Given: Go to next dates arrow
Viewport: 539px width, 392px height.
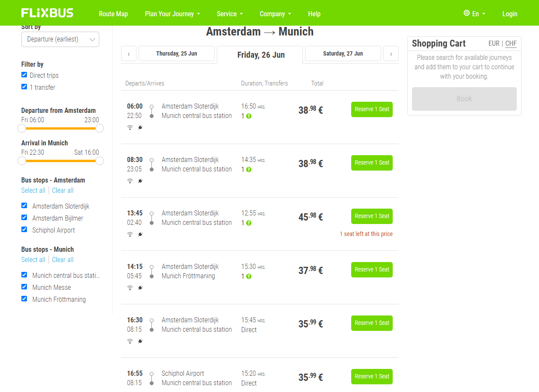Looking at the screenshot, I should 391,54.
